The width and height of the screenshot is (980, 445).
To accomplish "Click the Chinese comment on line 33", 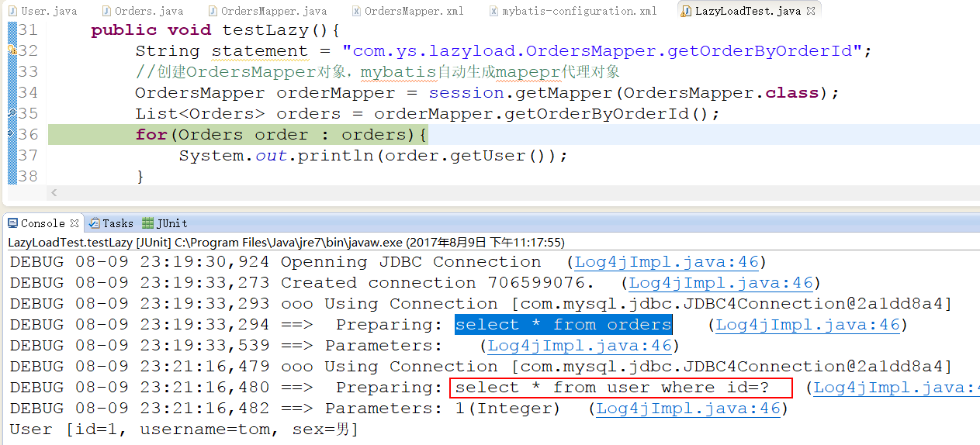I will [377, 72].
